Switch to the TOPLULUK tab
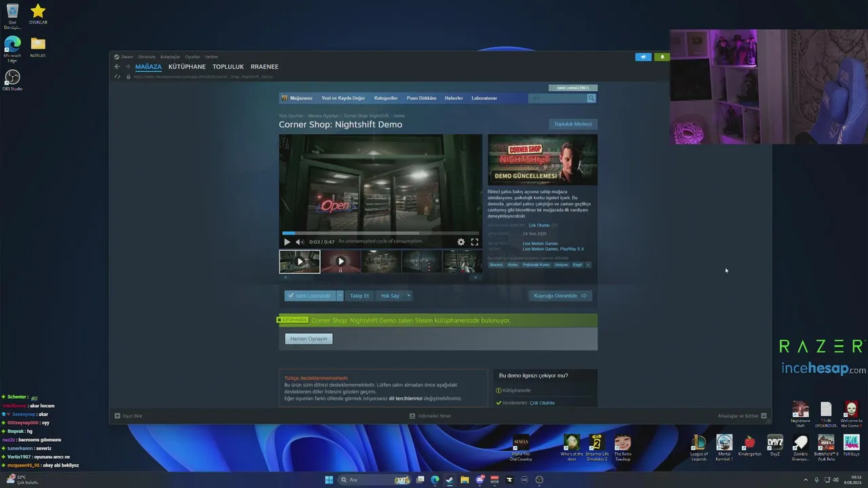This screenshot has width=868, height=488. [x=228, y=66]
